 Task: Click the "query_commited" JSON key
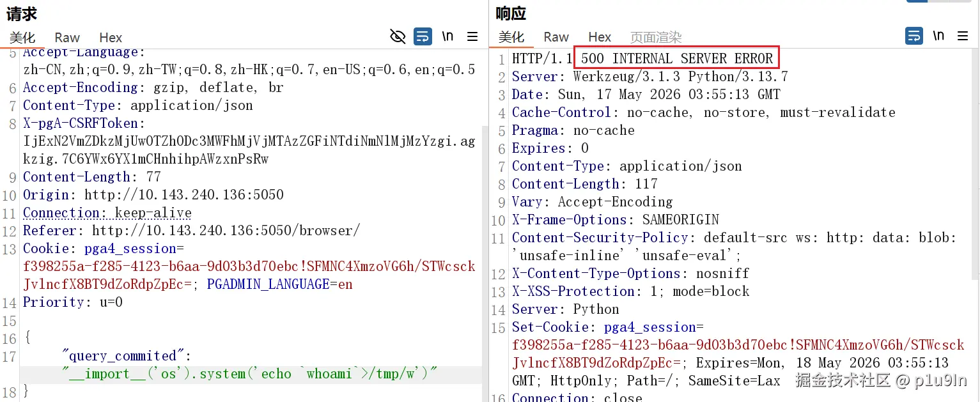pyautogui.click(x=121, y=355)
